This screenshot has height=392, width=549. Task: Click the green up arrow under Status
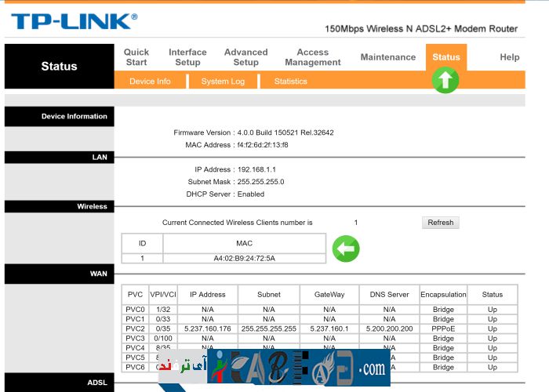(x=445, y=81)
